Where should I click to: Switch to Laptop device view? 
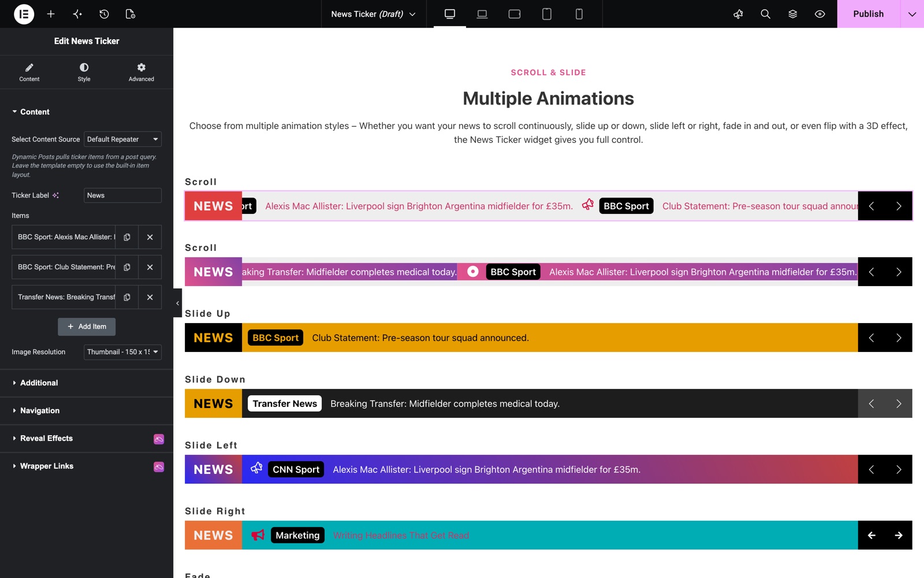click(x=482, y=14)
